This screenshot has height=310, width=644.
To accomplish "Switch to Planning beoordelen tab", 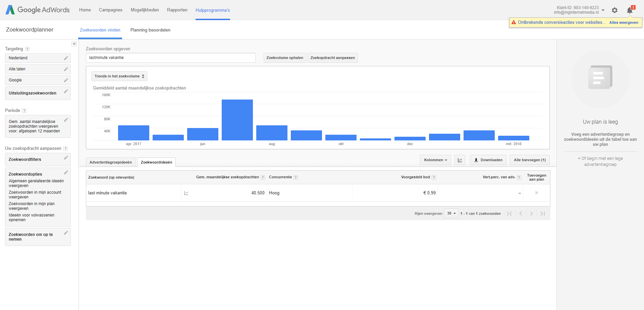I will (x=150, y=30).
